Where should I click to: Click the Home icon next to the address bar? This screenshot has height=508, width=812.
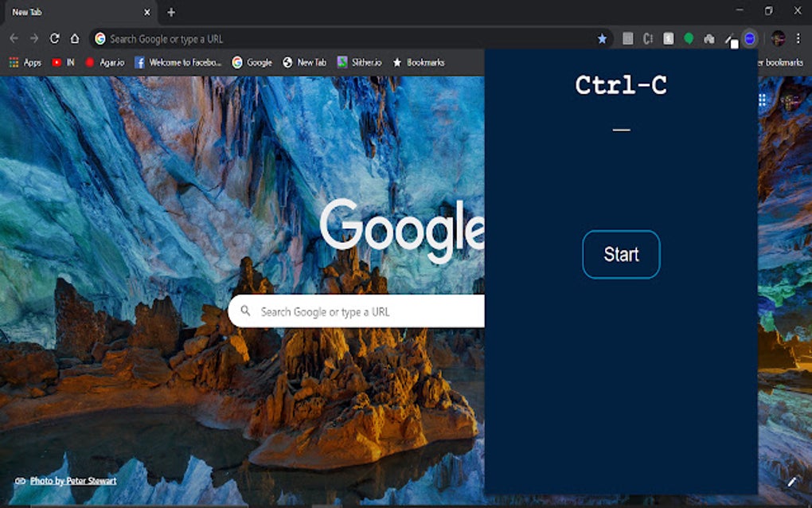tap(75, 37)
